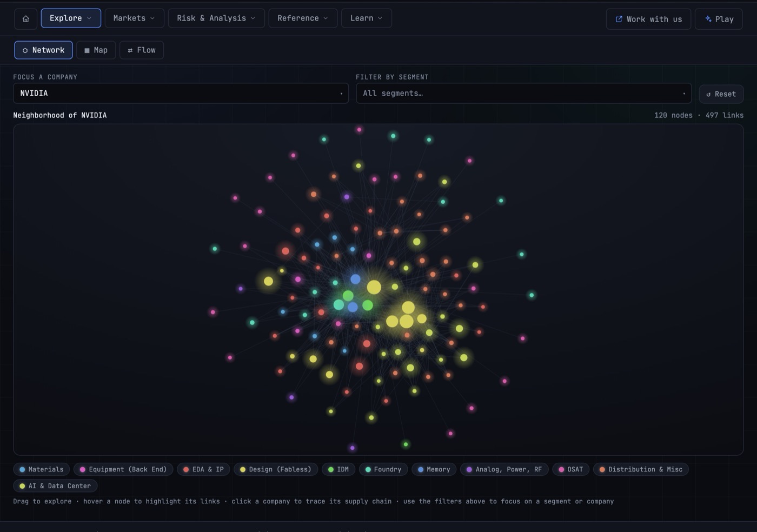This screenshot has width=757, height=532.
Task: Switch to the Network view tab
Action: [43, 50]
